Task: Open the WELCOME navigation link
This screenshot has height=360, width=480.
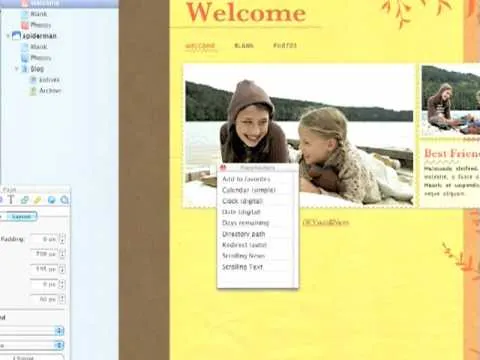Action: point(200,46)
